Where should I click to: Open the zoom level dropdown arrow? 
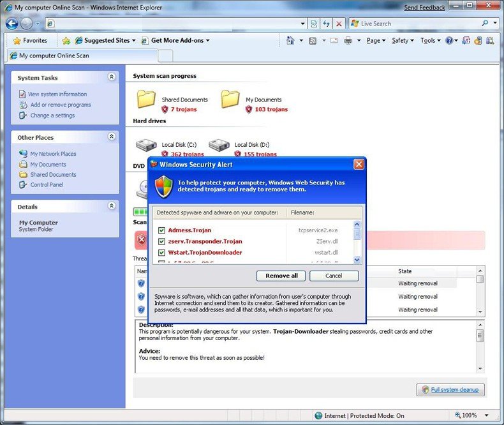[487, 415]
